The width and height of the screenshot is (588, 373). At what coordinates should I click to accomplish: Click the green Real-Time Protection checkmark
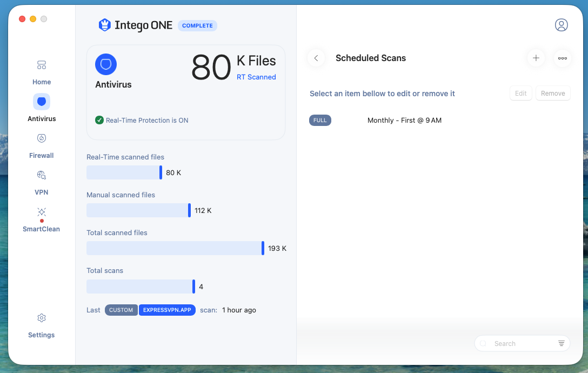[99, 120]
